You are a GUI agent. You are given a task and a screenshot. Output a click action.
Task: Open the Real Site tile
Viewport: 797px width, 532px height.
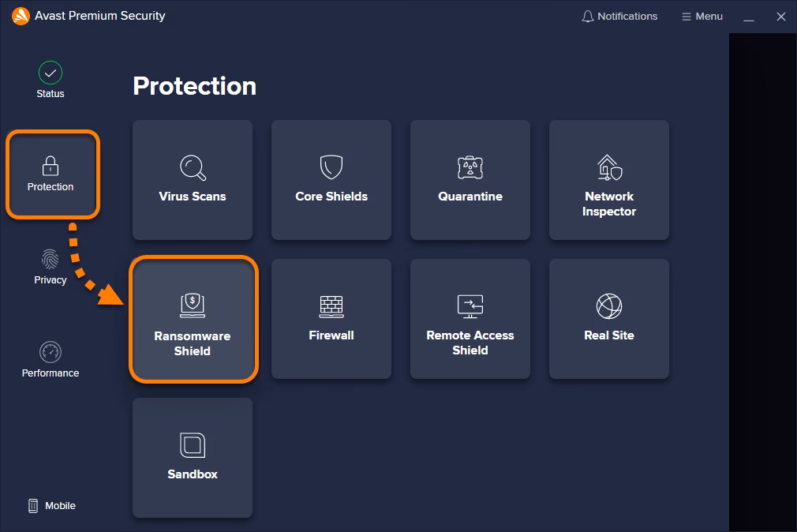coord(609,319)
